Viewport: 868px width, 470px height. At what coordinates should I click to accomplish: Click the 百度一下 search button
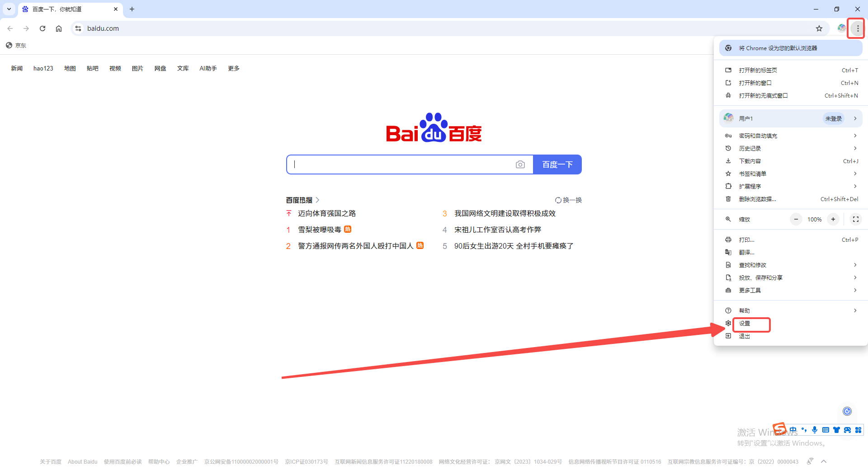tap(557, 164)
